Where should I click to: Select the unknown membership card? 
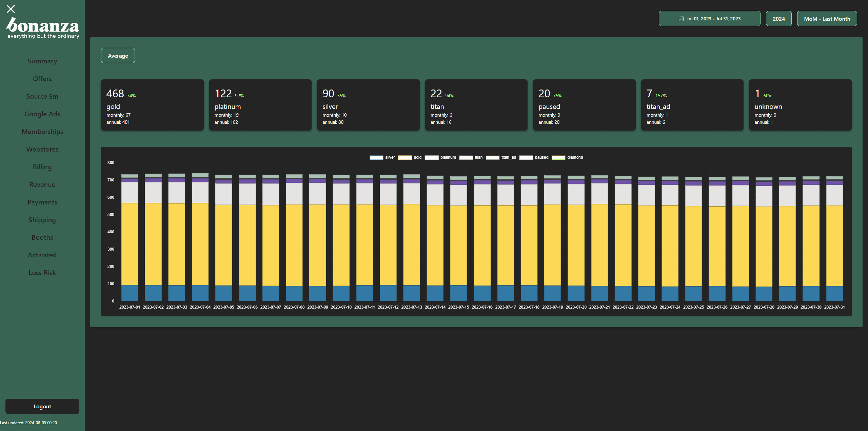(x=800, y=105)
